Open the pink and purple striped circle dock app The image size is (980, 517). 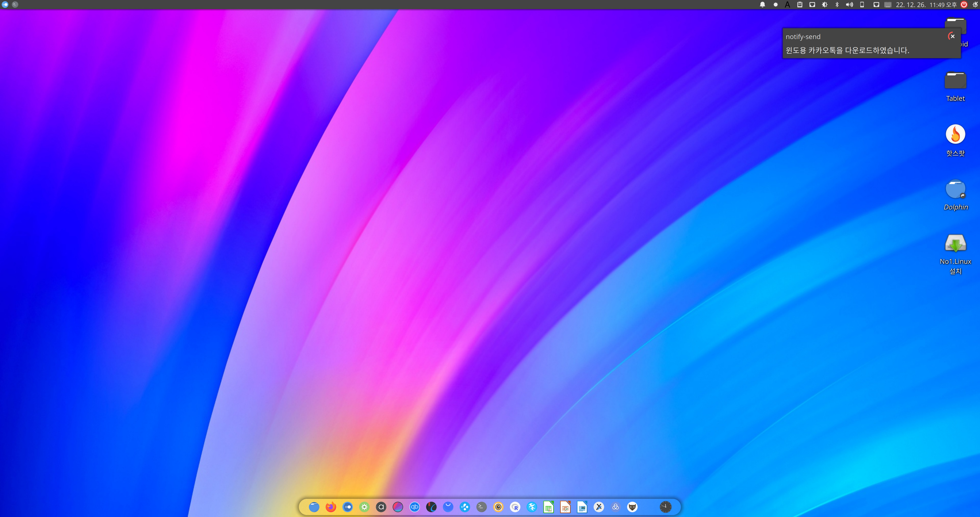tap(398, 507)
